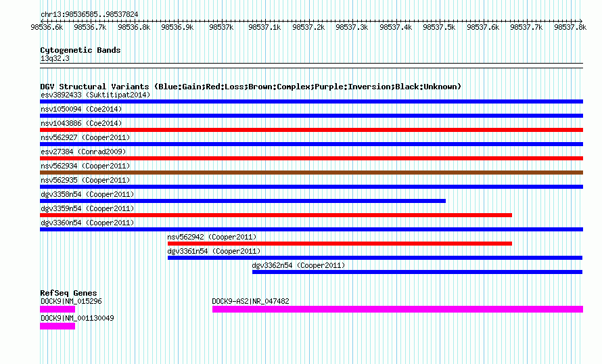Click ruler tick labeled 98537.5k
This screenshot has width=602, height=364.
[439, 27]
